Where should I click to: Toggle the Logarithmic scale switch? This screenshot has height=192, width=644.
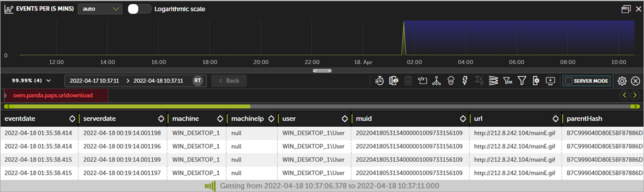click(139, 9)
